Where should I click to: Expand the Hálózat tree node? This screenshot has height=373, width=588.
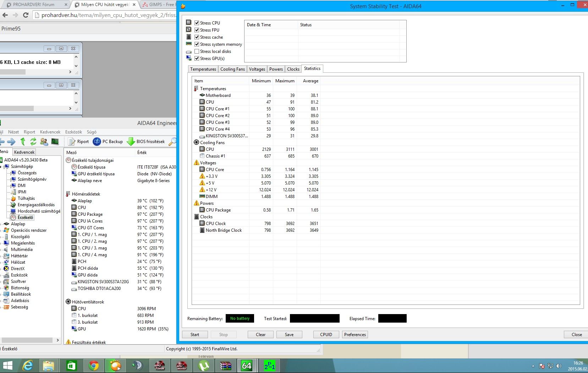click(x=1, y=262)
